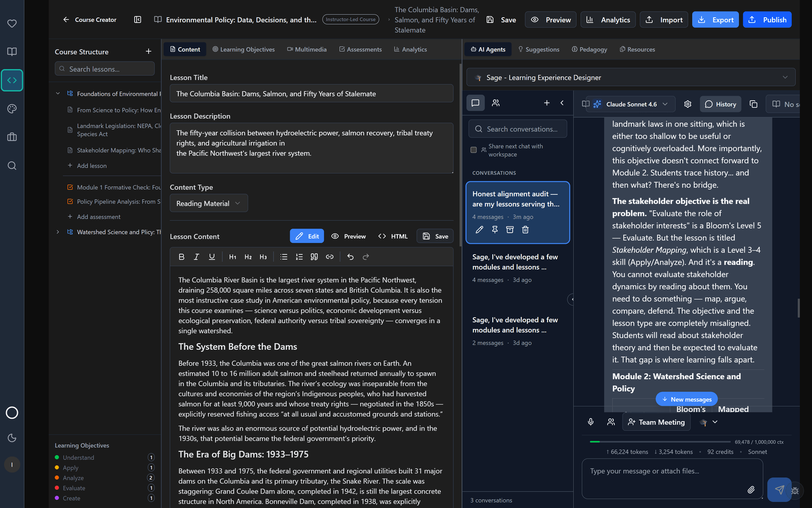812x508 pixels.
Task: Toggle the sidebar panel layout icon
Action: click(x=138, y=20)
